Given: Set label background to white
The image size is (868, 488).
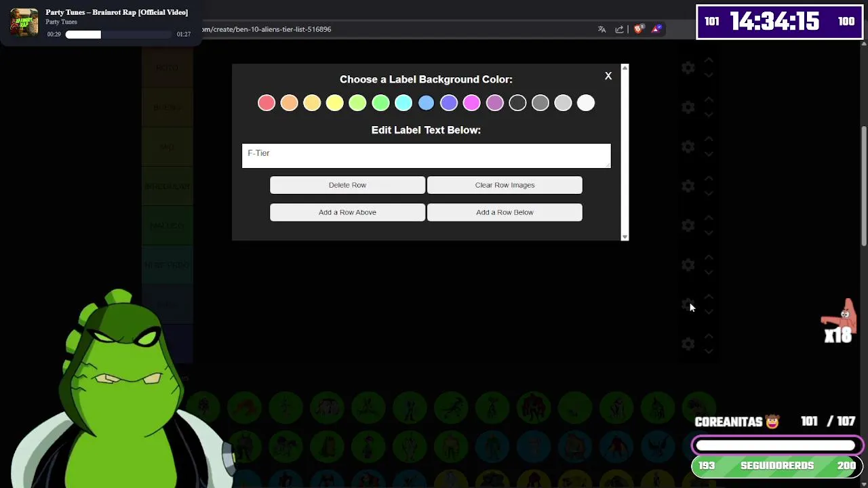Looking at the screenshot, I should pyautogui.click(x=586, y=103).
